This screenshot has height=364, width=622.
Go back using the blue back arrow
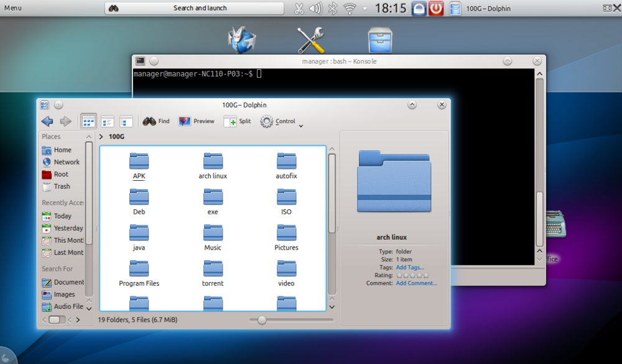[47, 122]
